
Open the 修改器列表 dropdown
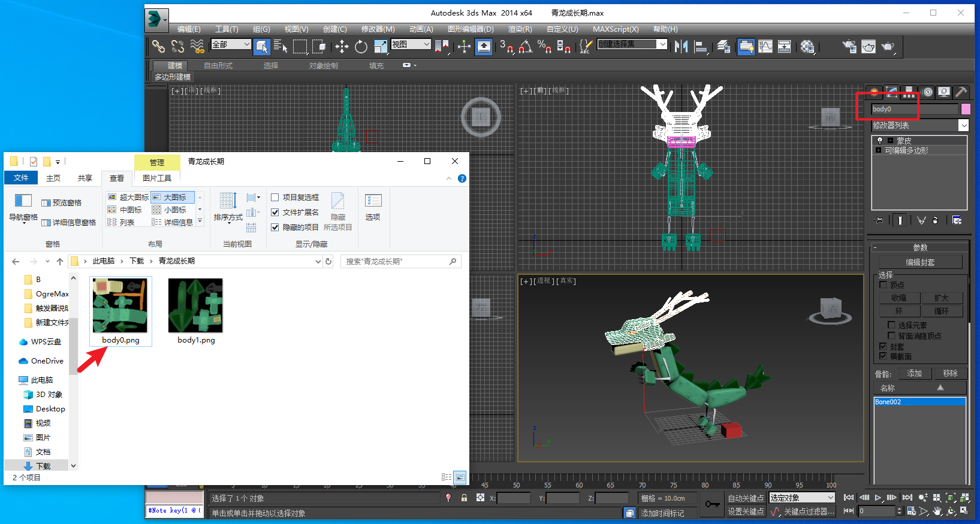pos(920,125)
